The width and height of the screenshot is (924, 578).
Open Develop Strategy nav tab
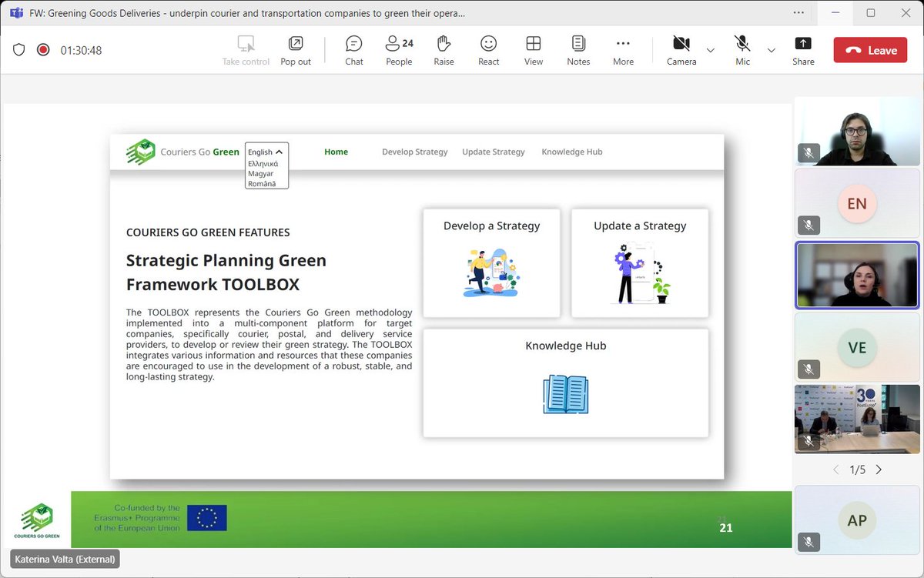pos(414,152)
